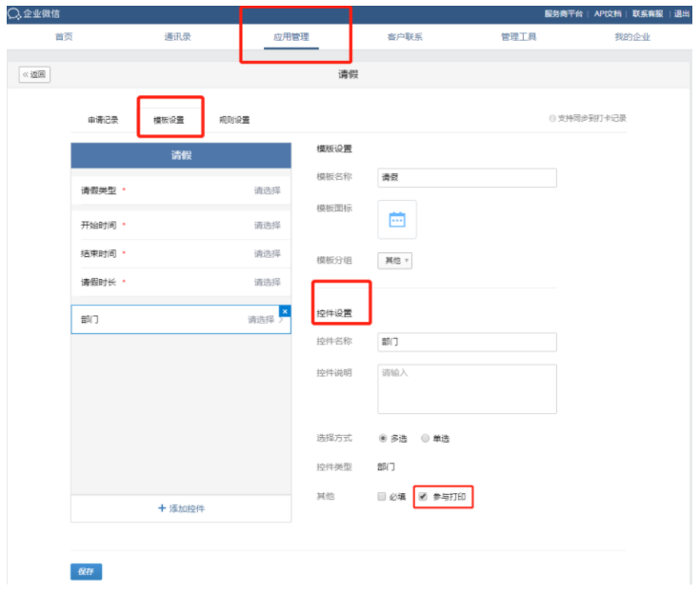Viewport: 700px width, 595px height.
Task: Click the 企业微信 logo icon
Action: point(14,14)
